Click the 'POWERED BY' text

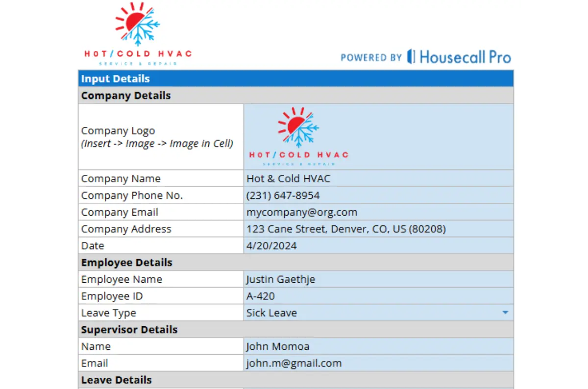pos(371,58)
